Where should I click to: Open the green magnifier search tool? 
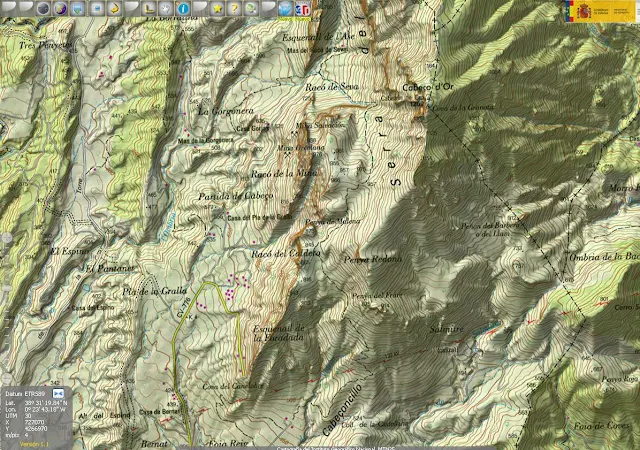pos(251,8)
